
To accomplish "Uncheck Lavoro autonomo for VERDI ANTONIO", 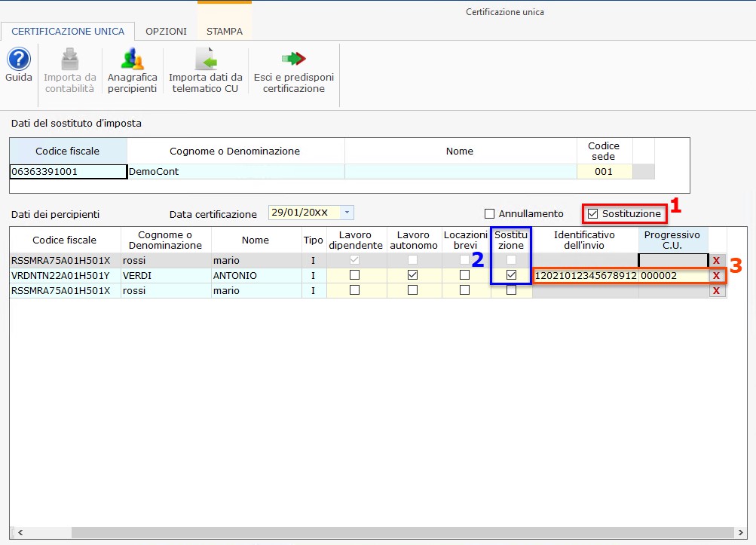I will [x=412, y=275].
